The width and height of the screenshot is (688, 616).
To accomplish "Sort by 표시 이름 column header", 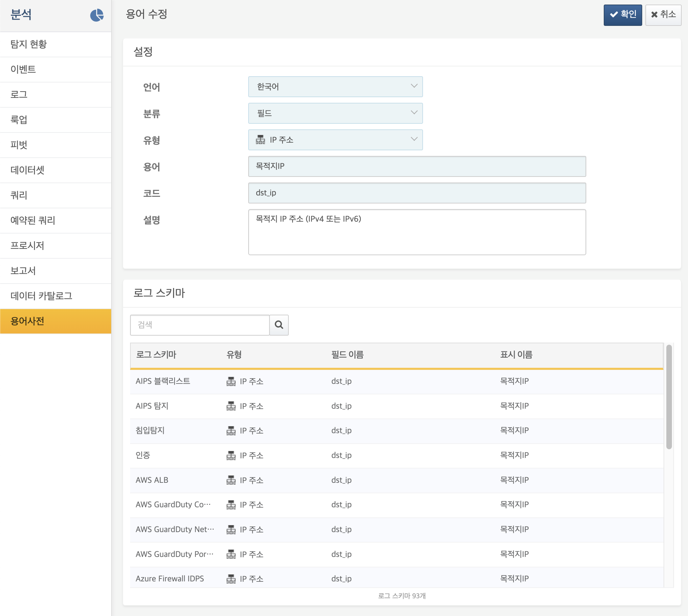I will tap(516, 355).
